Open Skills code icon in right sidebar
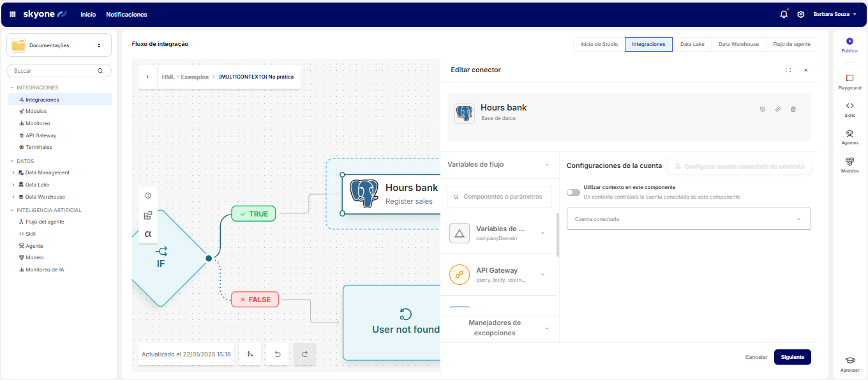The height and width of the screenshot is (380, 868). (849, 106)
